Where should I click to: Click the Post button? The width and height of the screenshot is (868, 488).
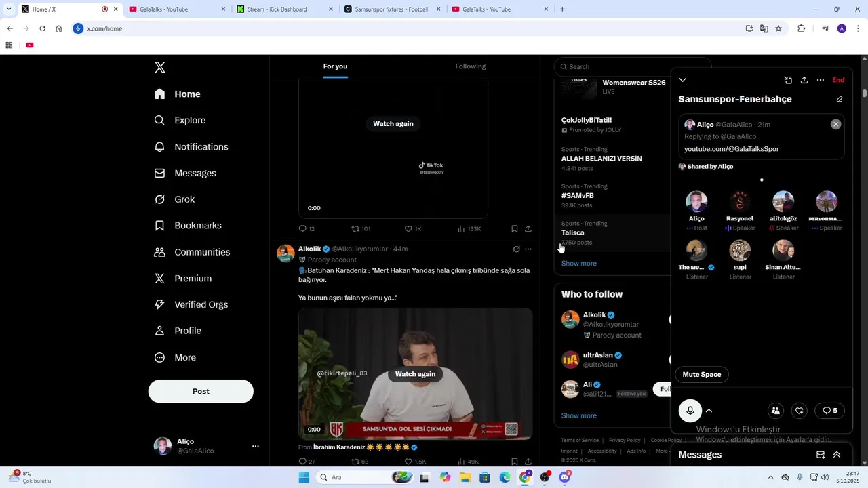pyautogui.click(x=201, y=392)
